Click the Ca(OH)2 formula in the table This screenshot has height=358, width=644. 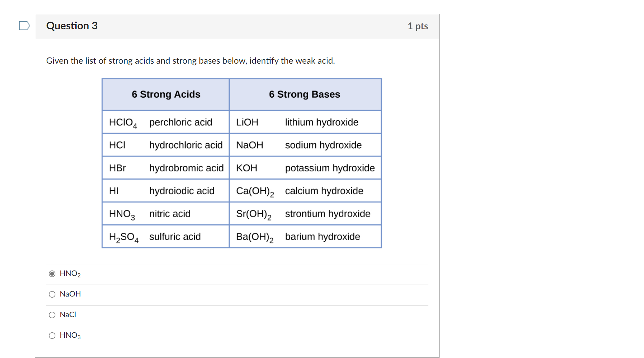255,192
